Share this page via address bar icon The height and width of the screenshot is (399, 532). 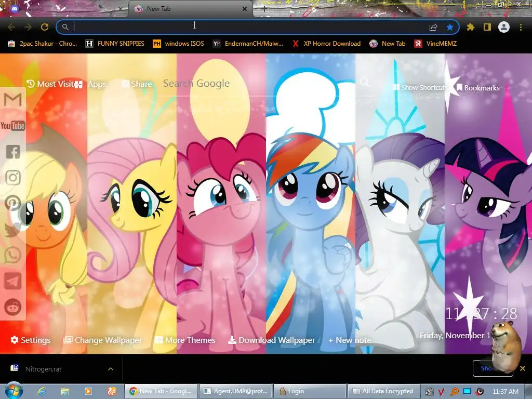point(433,27)
